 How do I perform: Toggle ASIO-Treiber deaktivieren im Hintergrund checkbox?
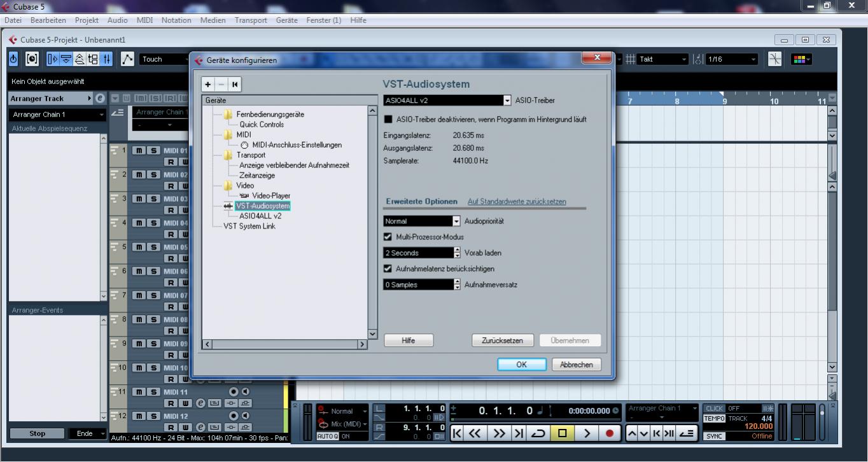click(388, 119)
